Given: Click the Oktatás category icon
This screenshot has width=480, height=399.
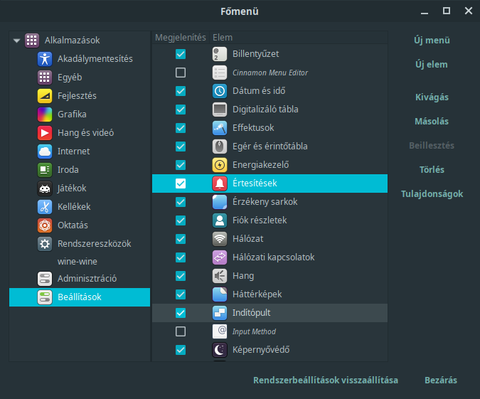Looking at the screenshot, I should coord(45,225).
